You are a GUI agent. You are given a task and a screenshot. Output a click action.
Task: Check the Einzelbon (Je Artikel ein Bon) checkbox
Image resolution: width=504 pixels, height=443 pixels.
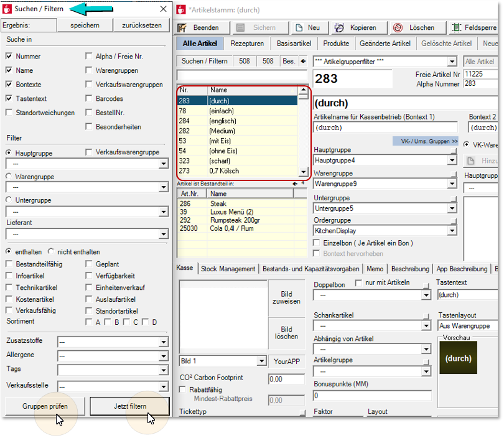click(317, 243)
